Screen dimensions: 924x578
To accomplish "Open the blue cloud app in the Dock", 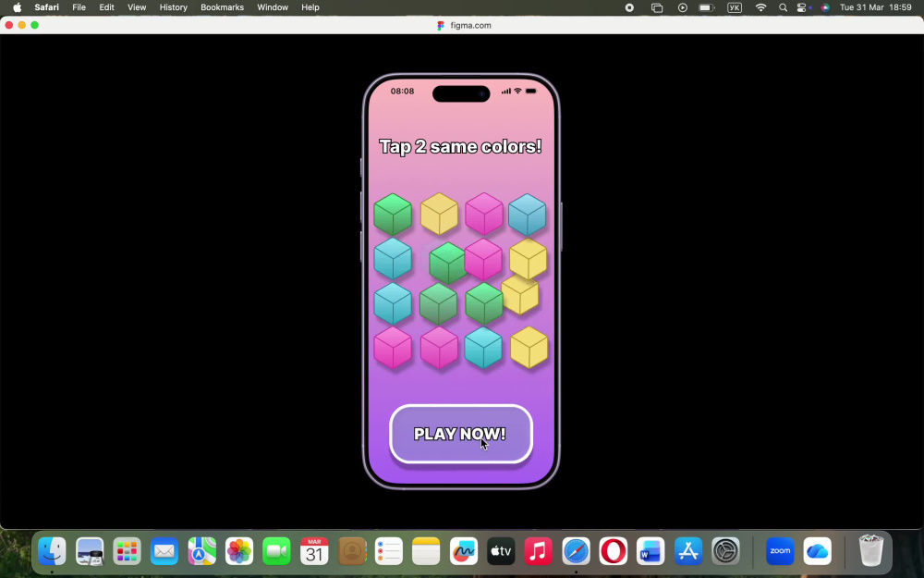I will tap(818, 551).
